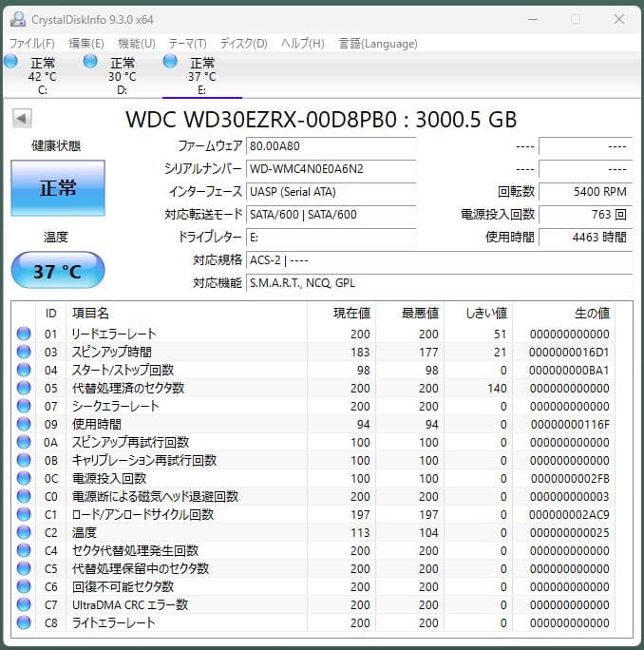Click the disk title WDC WD30EZRX-00D8PB0
Viewport: 644px width, 650px height.
(x=261, y=120)
